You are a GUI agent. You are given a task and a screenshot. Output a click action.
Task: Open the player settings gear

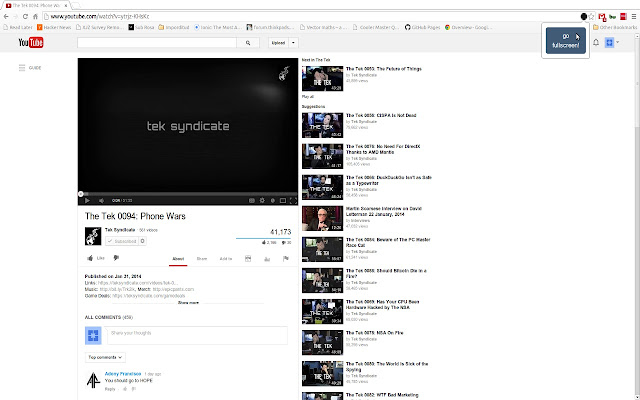(262, 200)
